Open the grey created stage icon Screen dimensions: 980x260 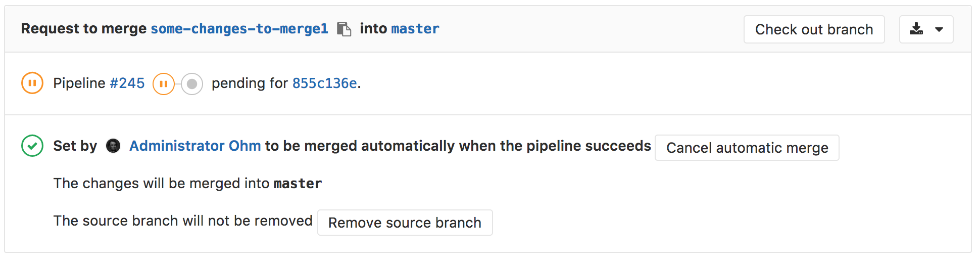pos(192,84)
